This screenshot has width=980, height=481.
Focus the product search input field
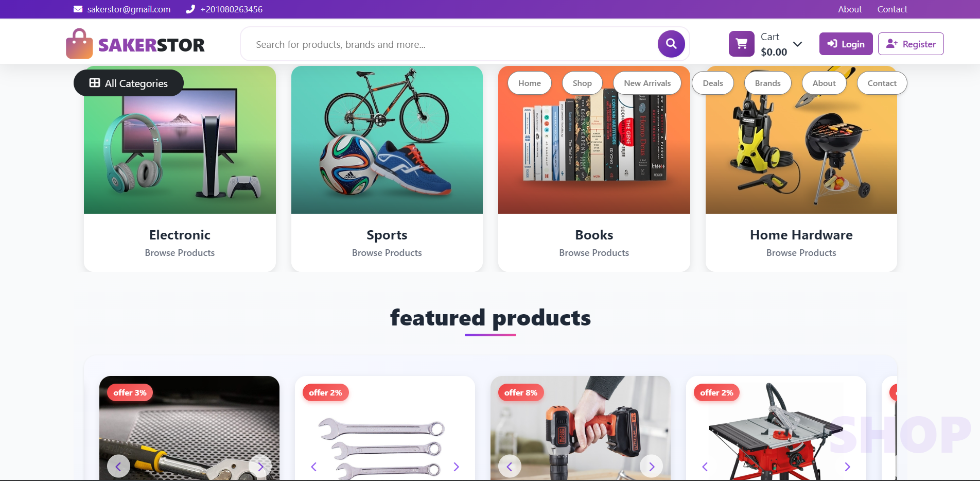pos(449,44)
